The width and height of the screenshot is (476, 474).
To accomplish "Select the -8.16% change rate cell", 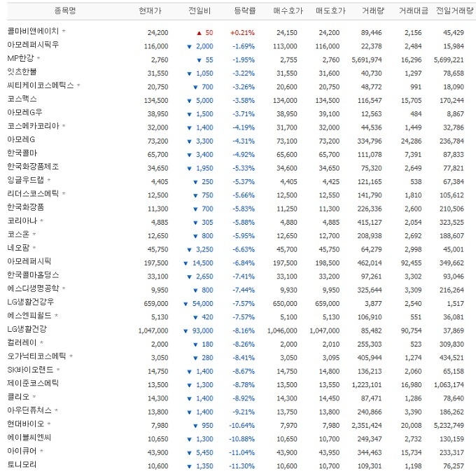I will click(x=244, y=330).
